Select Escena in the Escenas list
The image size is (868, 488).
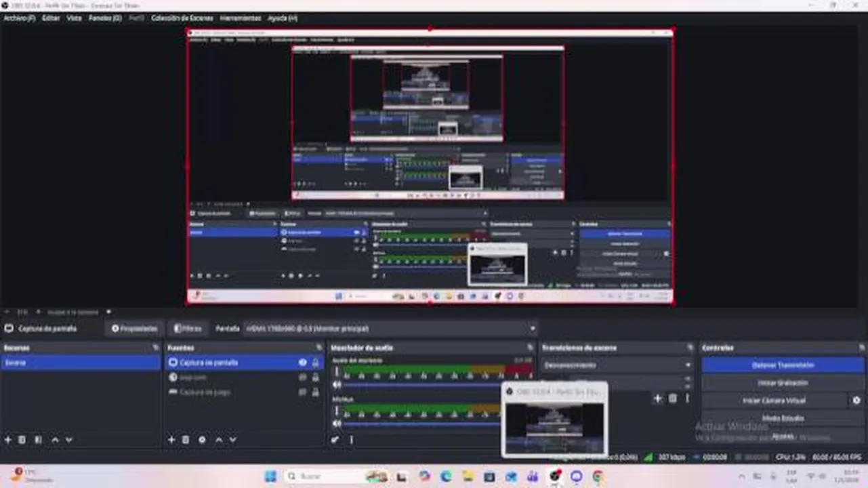click(x=81, y=363)
